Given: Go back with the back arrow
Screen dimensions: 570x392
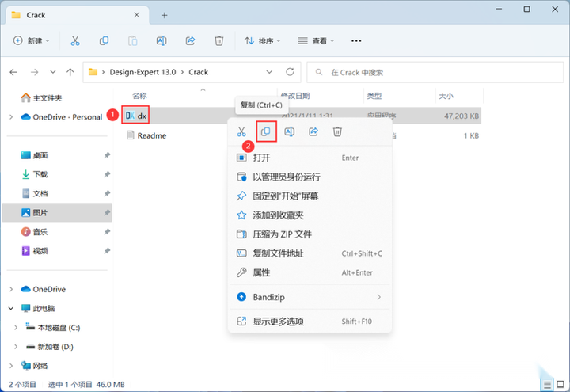Looking at the screenshot, I should (x=13, y=72).
